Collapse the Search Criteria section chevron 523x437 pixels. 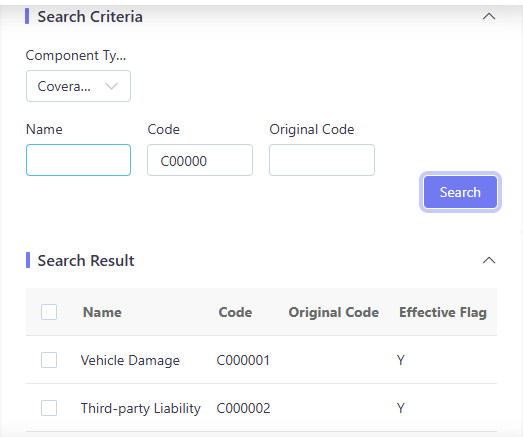pos(489,16)
